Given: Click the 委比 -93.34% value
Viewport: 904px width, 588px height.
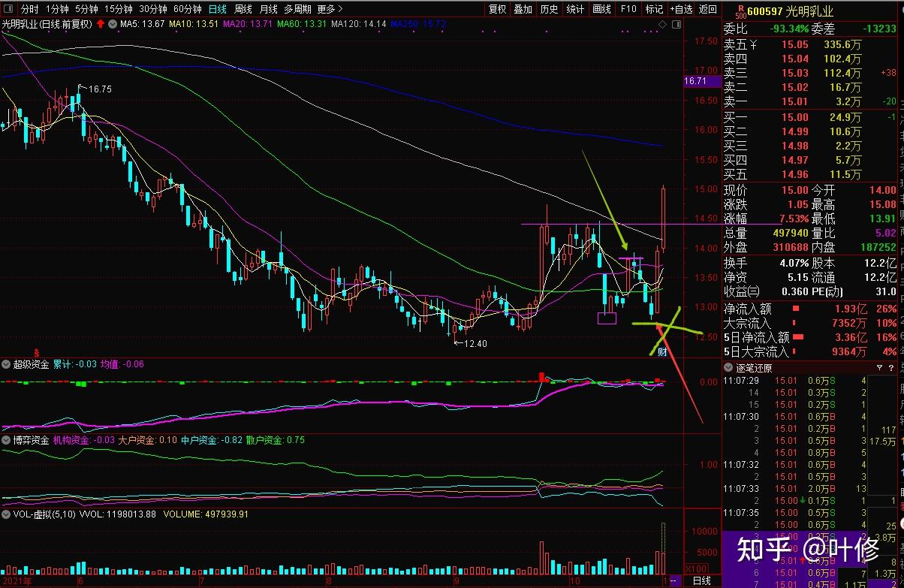Looking at the screenshot, I should pyautogui.click(x=789, y=29).
